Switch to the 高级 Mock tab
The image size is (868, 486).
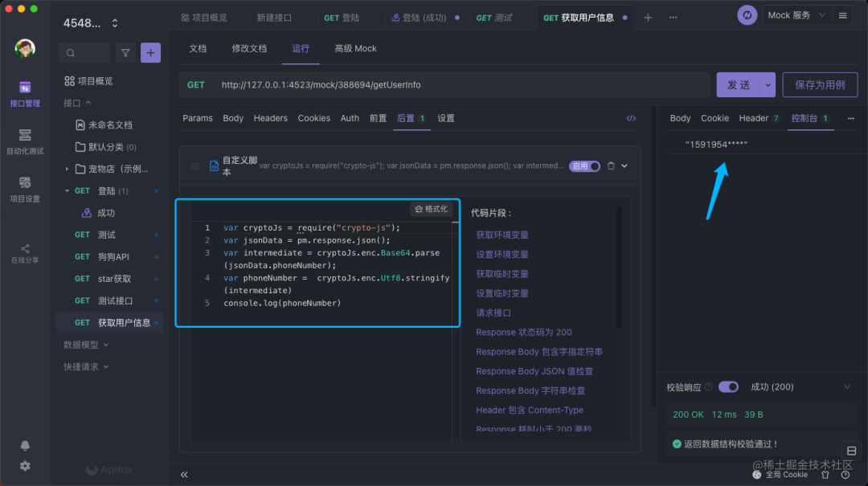pyautogui.click(x=355, y=49)
